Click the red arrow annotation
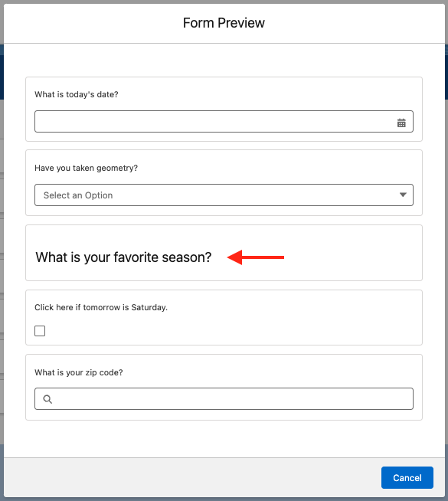This screenshot has width=448, height=501. (256, 257)
